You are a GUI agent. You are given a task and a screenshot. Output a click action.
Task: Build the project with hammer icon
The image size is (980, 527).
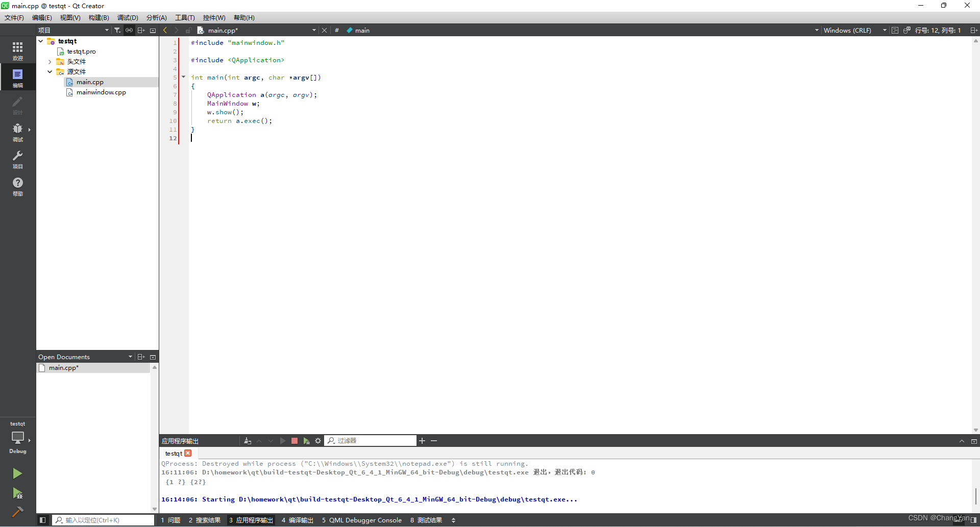[17, 512]
